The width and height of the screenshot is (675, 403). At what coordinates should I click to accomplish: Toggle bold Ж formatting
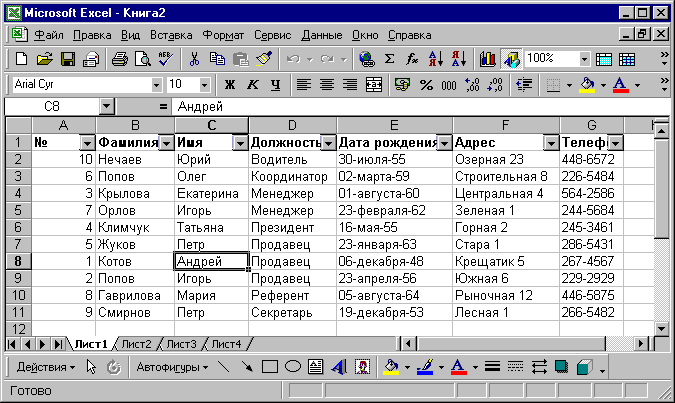pos(229,84)
